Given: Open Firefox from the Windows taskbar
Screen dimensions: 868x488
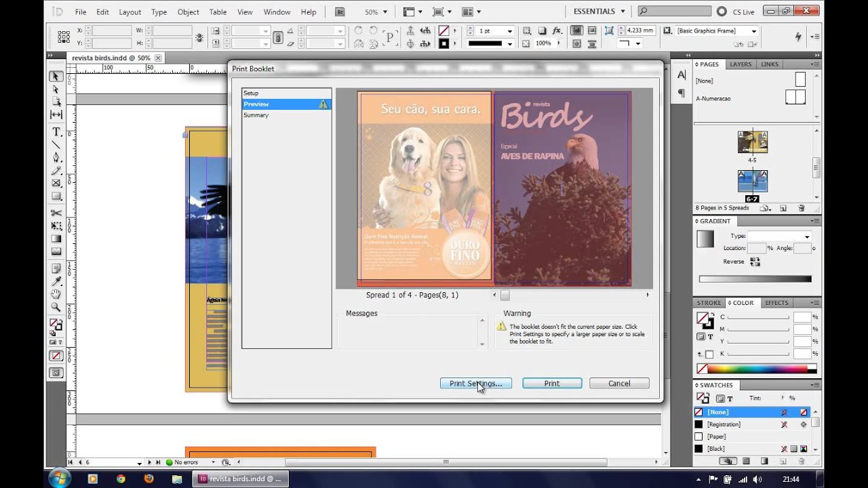Looking at the screenshot, I should pos(149,479).
